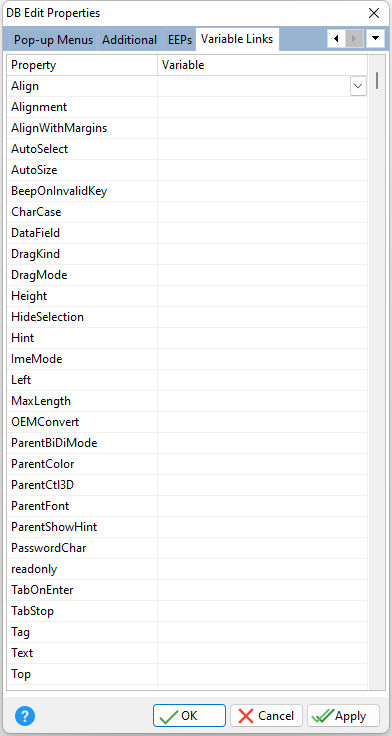Click the Cancel button
Screen dimensions: 392x736
pyautogui.click(x=266, y=716)
